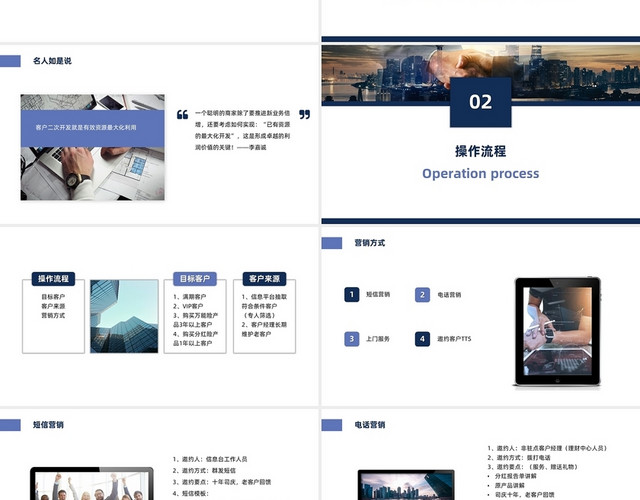Click the 操作流程 section heading

[480, 151]
